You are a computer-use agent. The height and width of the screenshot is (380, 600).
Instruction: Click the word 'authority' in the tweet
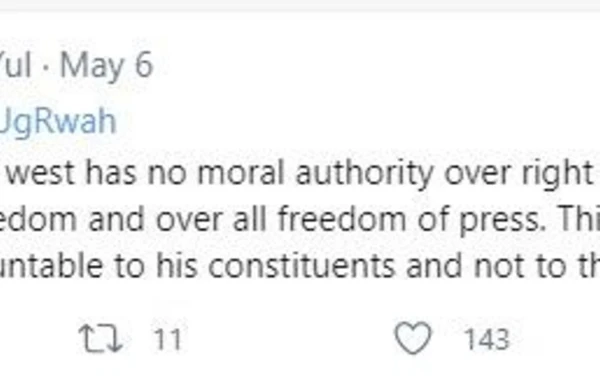(x=363, y=174)
